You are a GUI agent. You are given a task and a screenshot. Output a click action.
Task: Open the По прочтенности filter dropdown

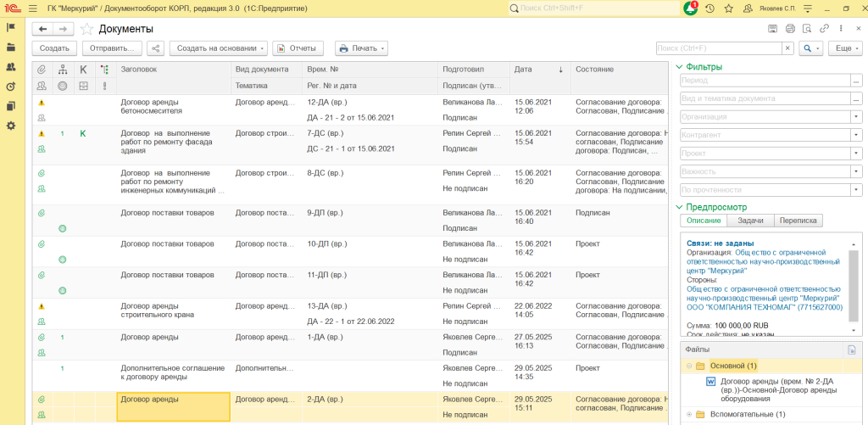click(x=856, y=190)
